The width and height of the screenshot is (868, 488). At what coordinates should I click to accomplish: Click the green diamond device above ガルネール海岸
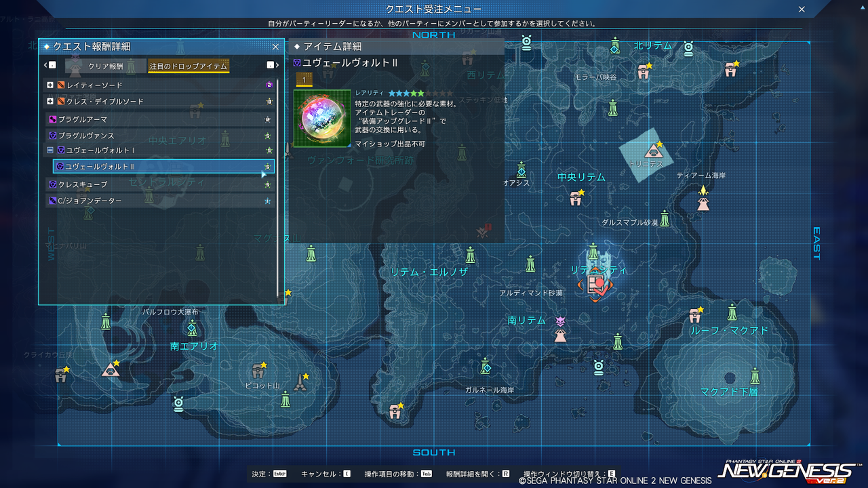(486, 367)
